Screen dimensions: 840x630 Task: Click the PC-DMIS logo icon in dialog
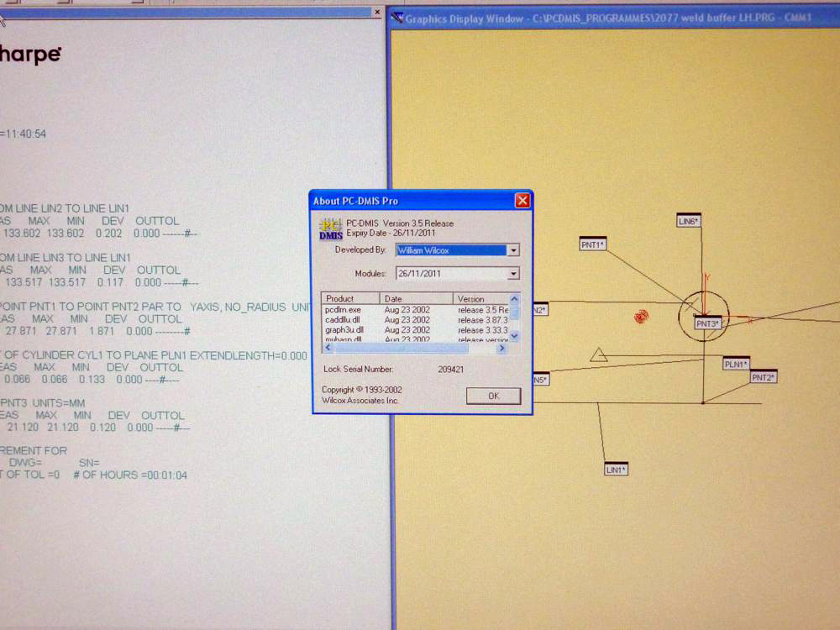[x=330, y=228]
